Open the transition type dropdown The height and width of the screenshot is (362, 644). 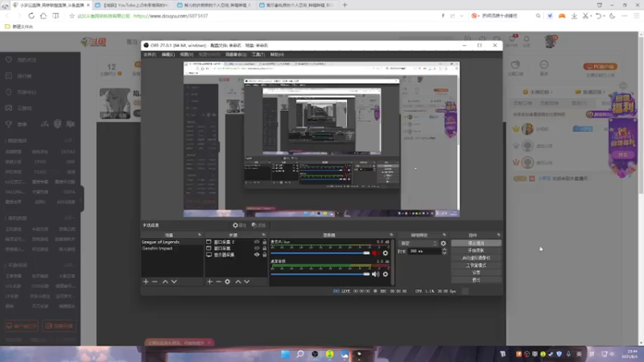coord(419,244)
